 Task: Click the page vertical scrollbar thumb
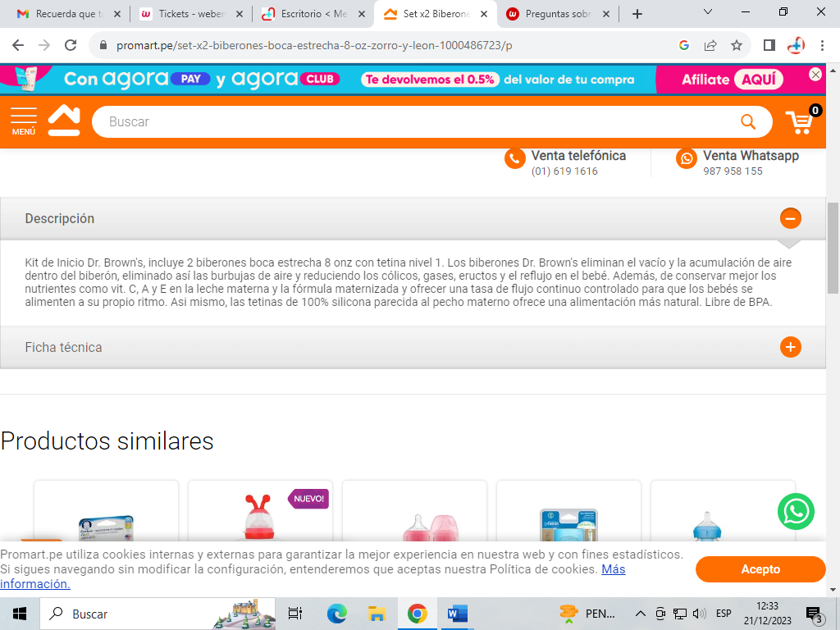833,248
